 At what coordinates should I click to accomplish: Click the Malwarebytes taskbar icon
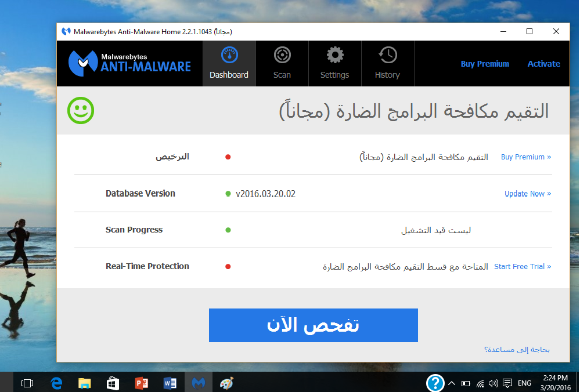[x=198, y=382]
